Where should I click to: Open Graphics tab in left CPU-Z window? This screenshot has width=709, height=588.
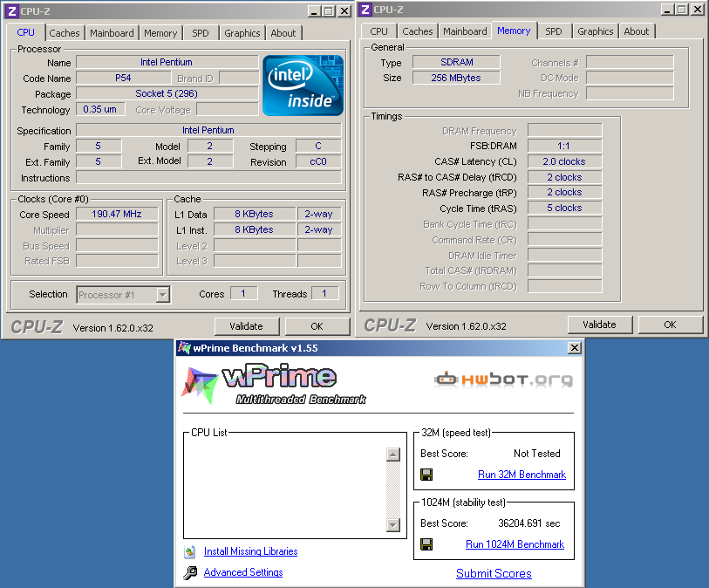[242, 33]
